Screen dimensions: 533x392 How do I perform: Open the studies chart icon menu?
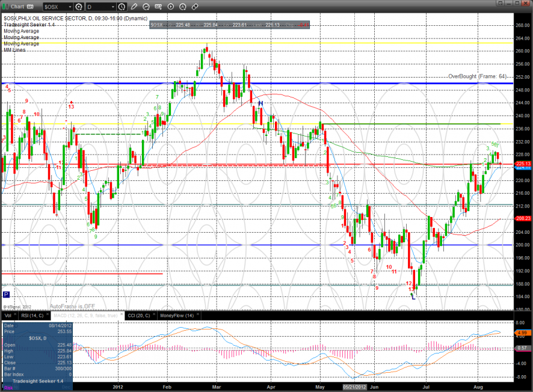click(x=146, y=7)
